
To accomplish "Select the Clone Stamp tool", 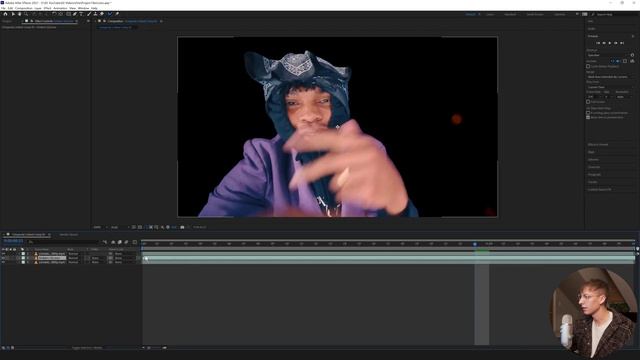I will tap(95, 14).
